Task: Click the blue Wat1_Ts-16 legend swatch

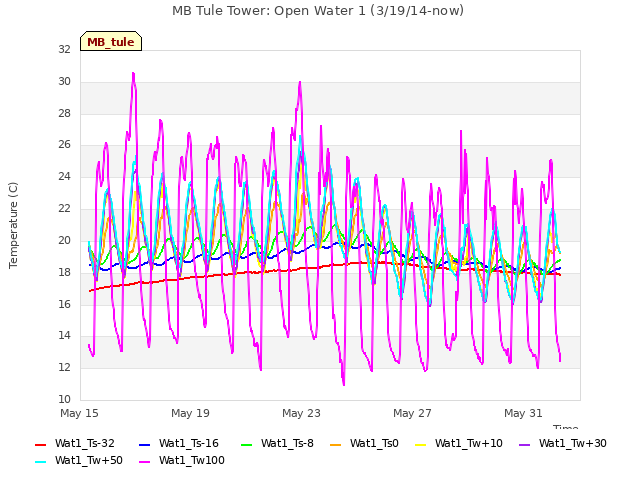Action: 144,444
